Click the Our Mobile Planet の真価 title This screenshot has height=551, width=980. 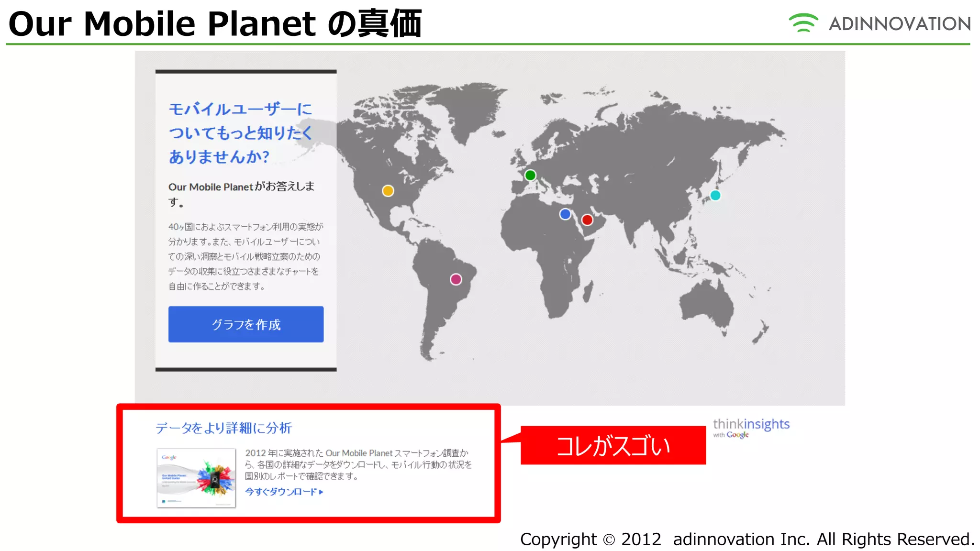coord(215,23)
